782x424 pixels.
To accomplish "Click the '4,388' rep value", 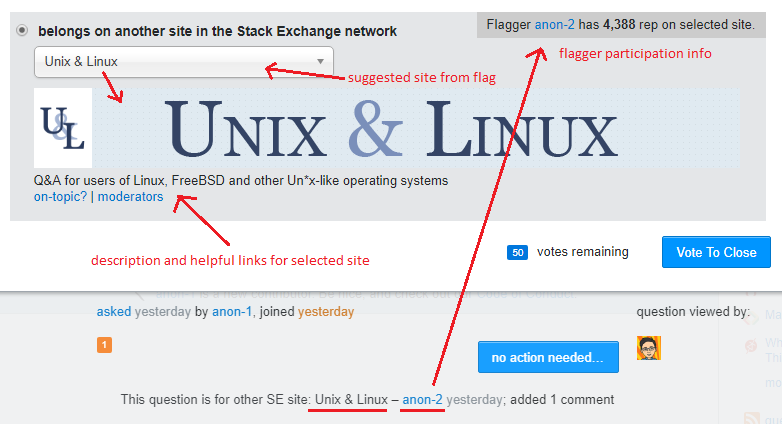I will click(x=619, y=24).
